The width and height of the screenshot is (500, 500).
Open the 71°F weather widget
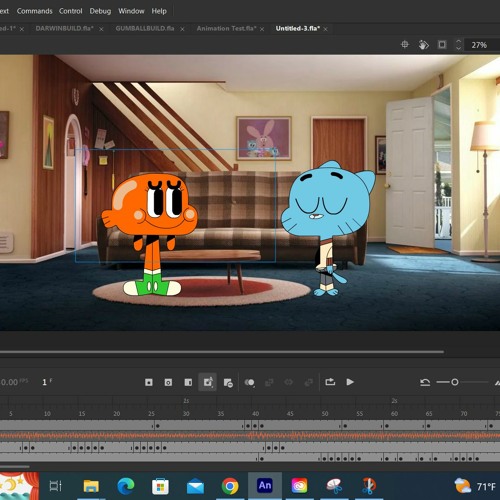pos(476,486)
